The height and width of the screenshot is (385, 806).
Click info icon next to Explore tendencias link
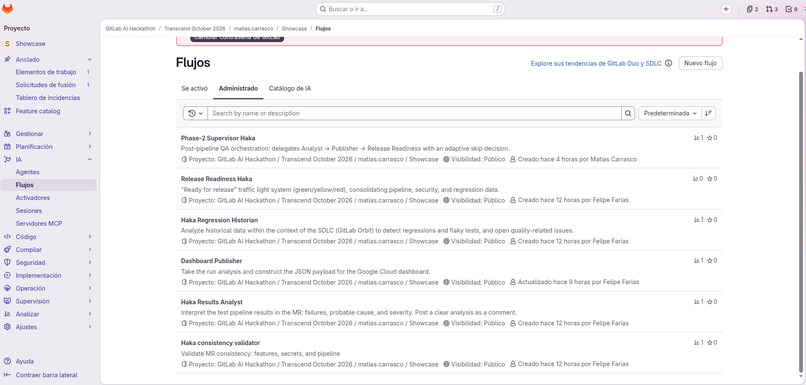coord(668,63)
